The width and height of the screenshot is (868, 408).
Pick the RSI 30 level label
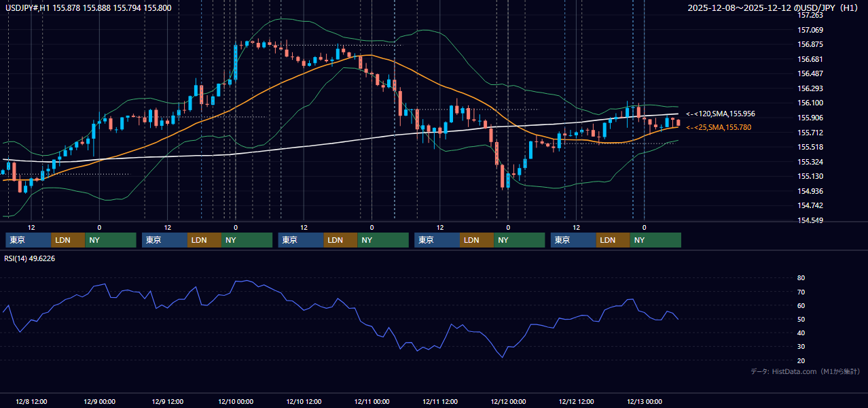[x=801, y=347]
